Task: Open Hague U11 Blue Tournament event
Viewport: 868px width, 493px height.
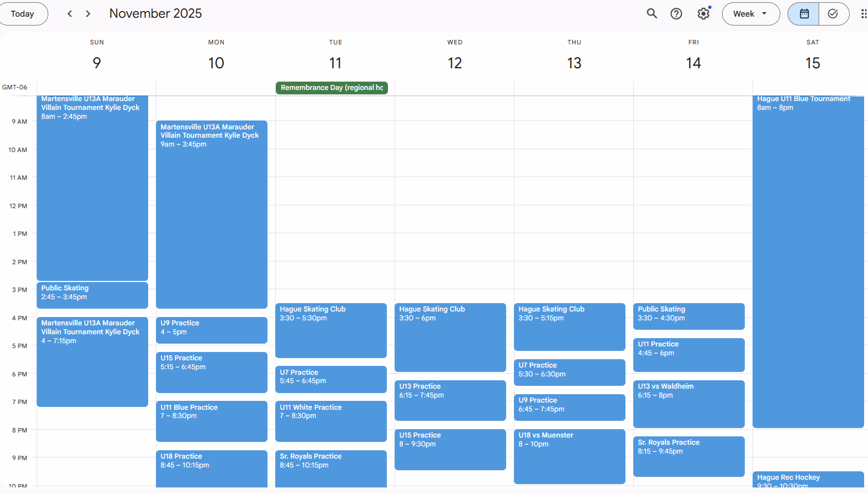Action: point(808,261)
